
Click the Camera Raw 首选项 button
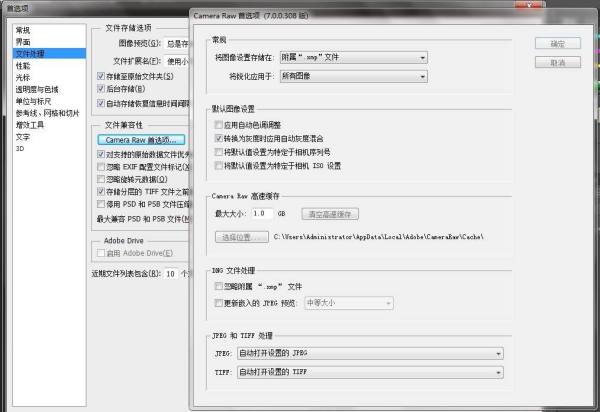click(141, 140)
